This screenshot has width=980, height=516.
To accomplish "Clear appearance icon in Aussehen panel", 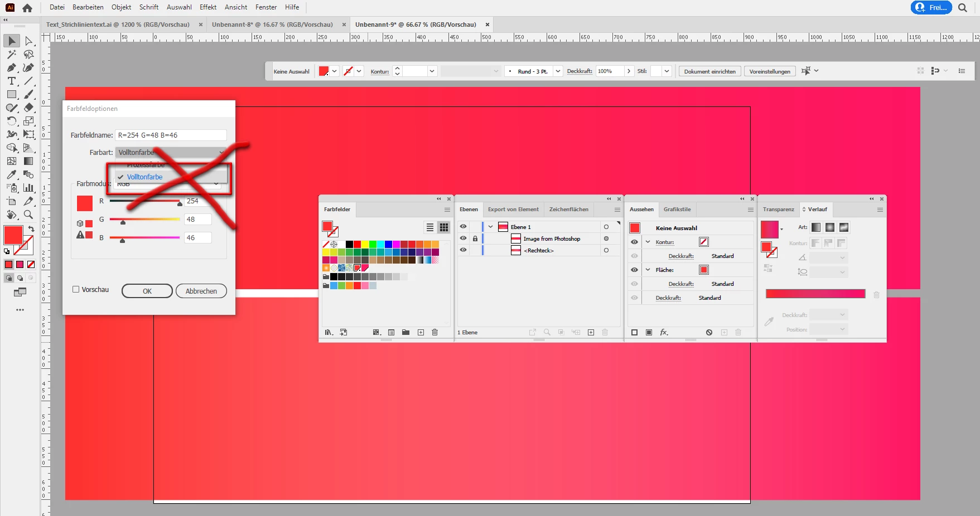I will 709,333.
